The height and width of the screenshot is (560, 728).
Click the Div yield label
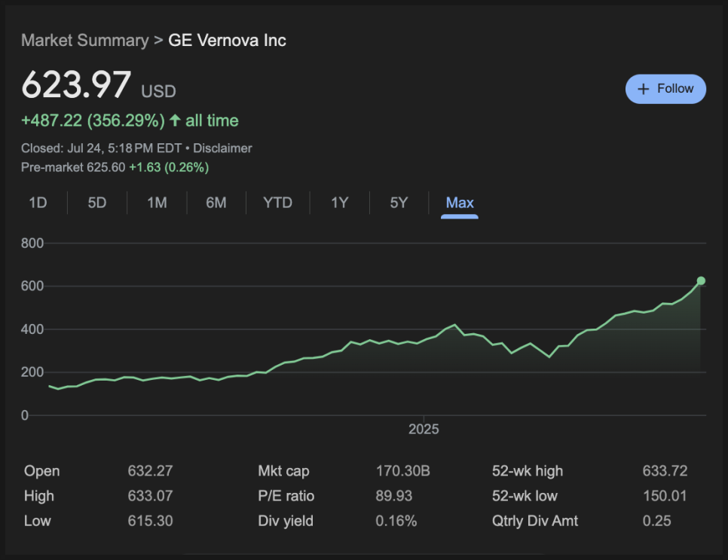coord(286,521)
